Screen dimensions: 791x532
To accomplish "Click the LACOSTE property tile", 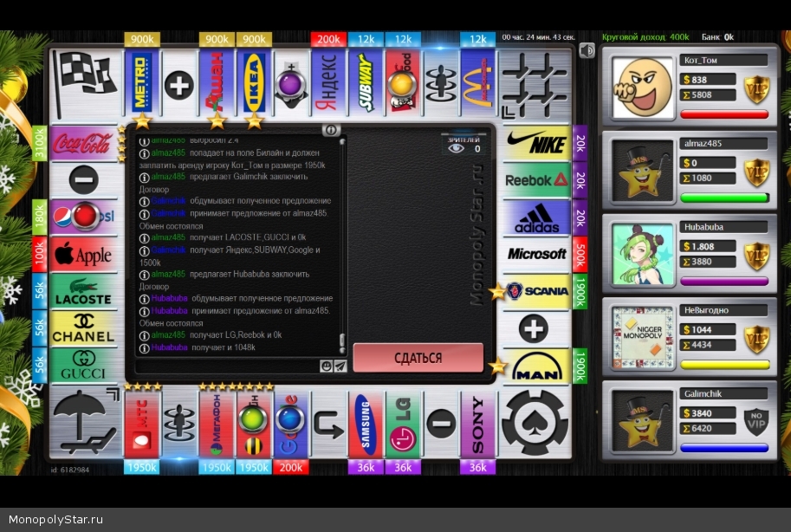I will pos(84,291).
